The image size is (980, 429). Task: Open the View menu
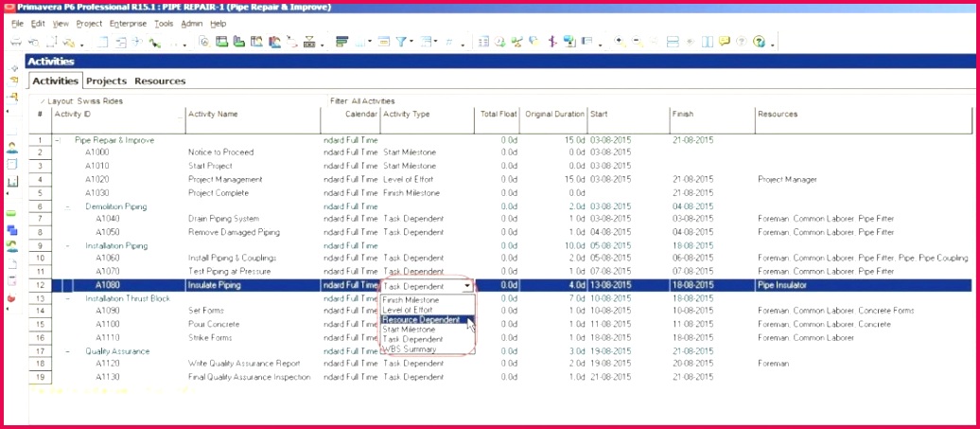(x=61, y=23)
